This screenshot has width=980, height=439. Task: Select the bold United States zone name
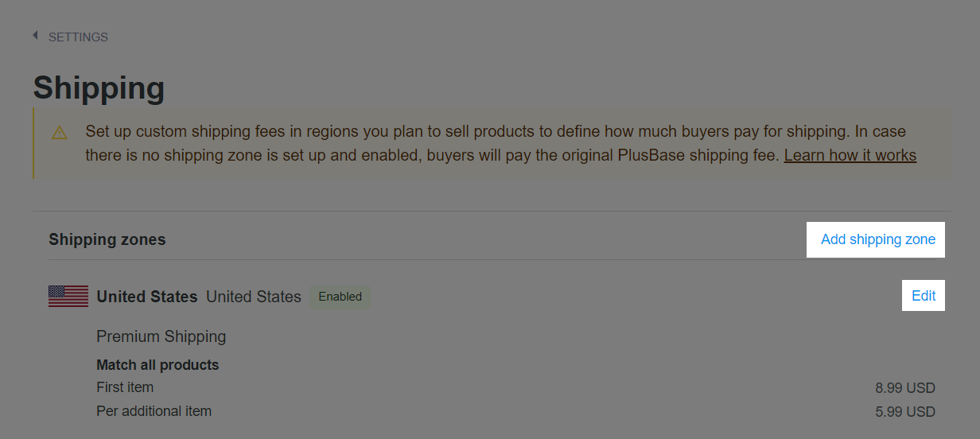(x=147, y=297)
